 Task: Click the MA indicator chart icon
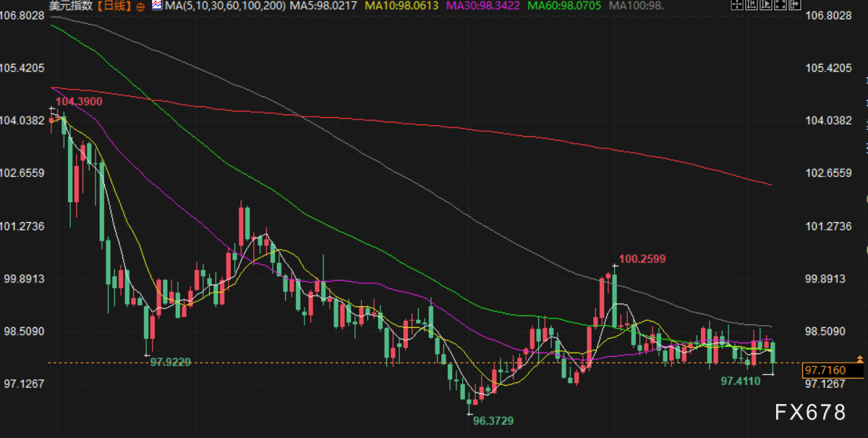pyautogui.click(x=157, y=6)
